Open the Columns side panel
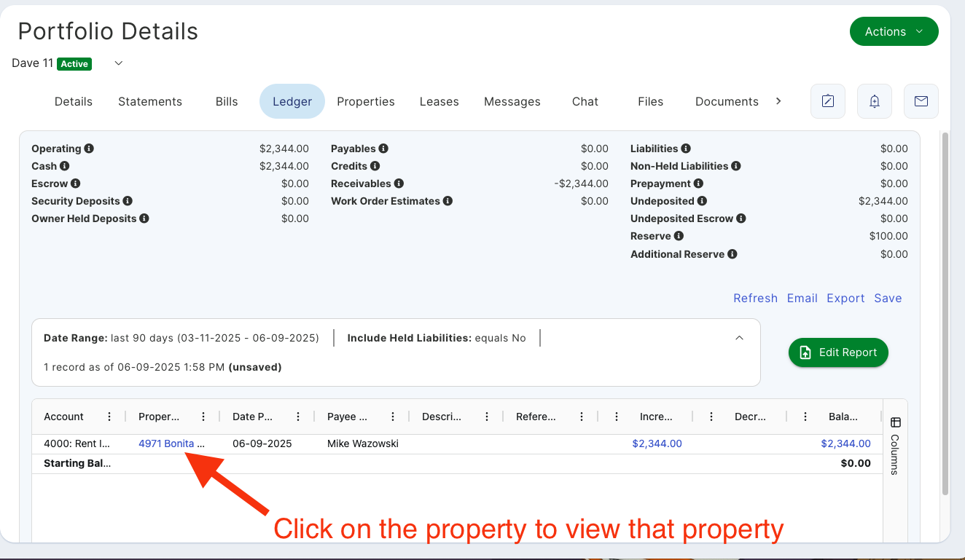The image size is (965, 560). tap(895, 444)
